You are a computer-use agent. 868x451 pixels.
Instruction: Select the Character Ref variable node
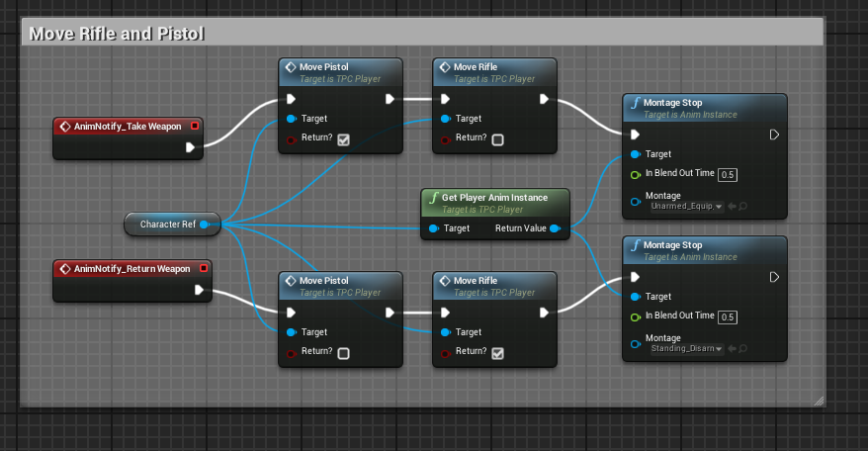(x=173, y=225)
